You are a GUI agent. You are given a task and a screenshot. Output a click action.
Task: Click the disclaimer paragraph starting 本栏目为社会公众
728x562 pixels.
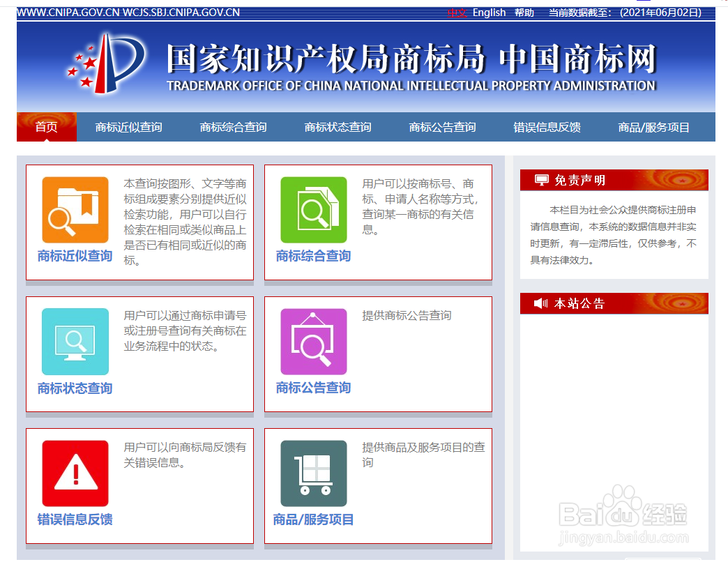pyautogui.click(x=614, y=235)
